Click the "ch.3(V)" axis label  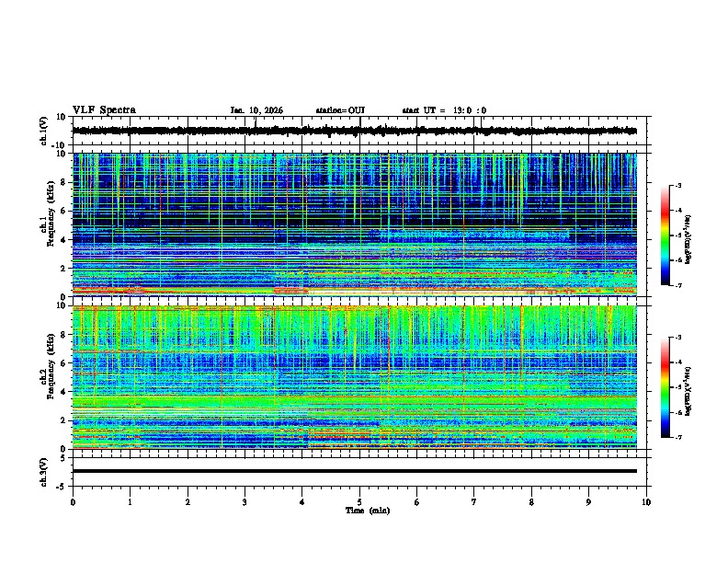[44, 472]
